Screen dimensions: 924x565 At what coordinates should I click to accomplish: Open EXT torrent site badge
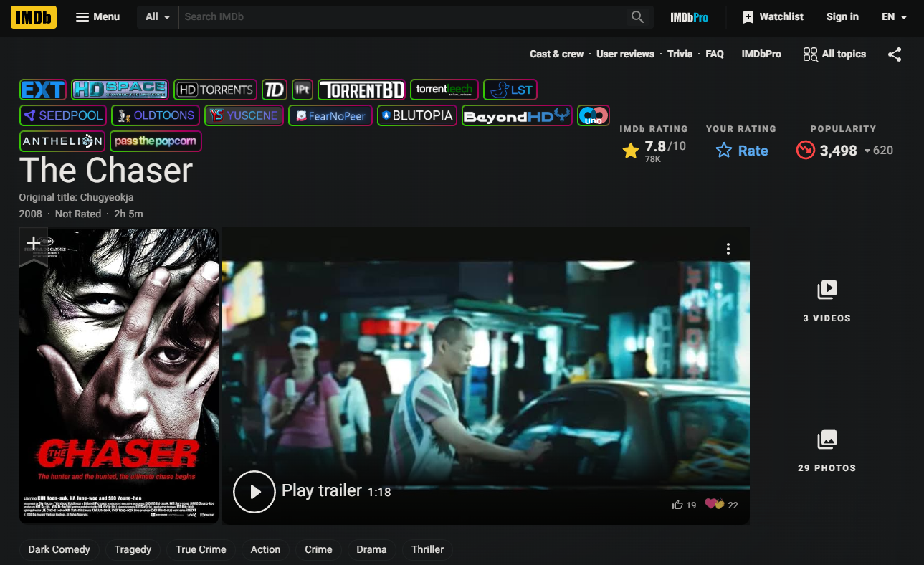43,90
